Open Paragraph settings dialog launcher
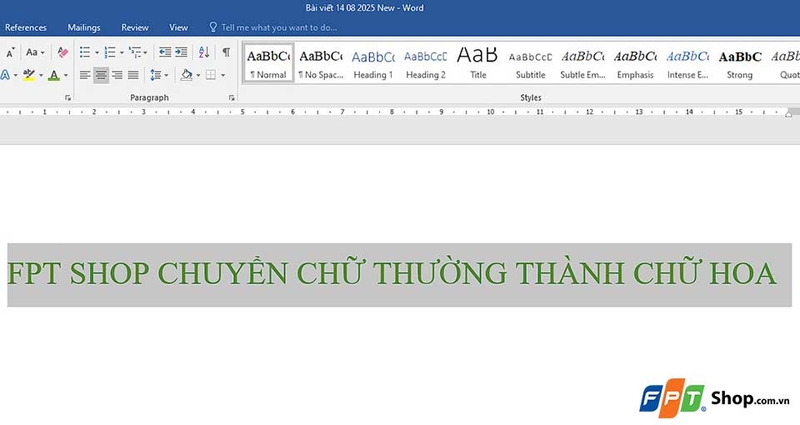The image size is (800, 425). tap(232, 97)
